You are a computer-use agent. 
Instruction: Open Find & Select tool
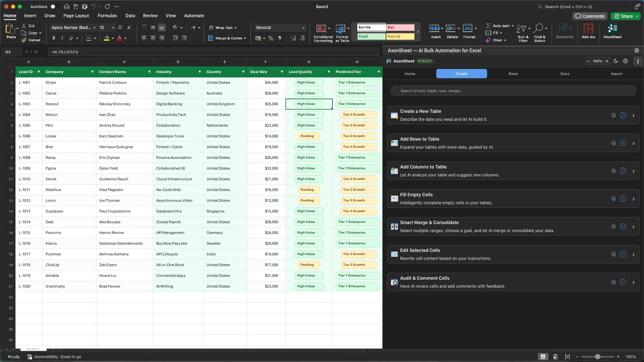point(540,33)
